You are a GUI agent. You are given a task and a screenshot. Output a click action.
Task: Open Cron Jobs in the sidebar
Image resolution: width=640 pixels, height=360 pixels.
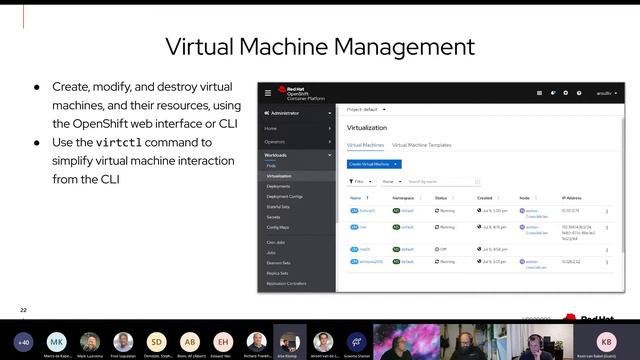(276, 242)
